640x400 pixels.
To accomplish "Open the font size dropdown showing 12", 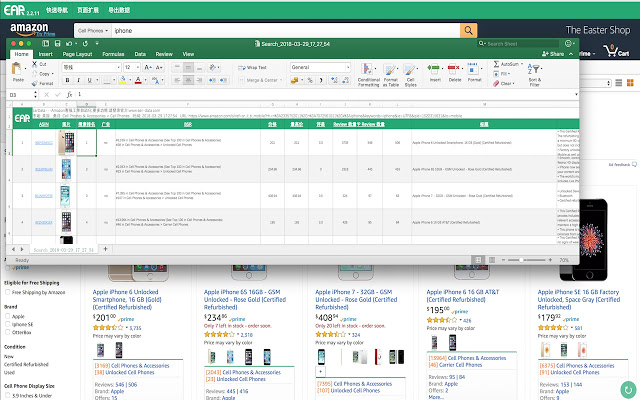I will click(139, 66).
